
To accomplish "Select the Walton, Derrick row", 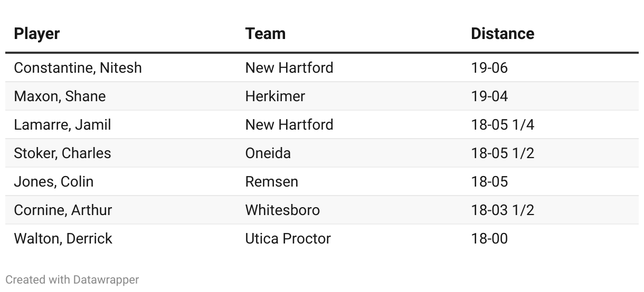I will click(322, 239).
